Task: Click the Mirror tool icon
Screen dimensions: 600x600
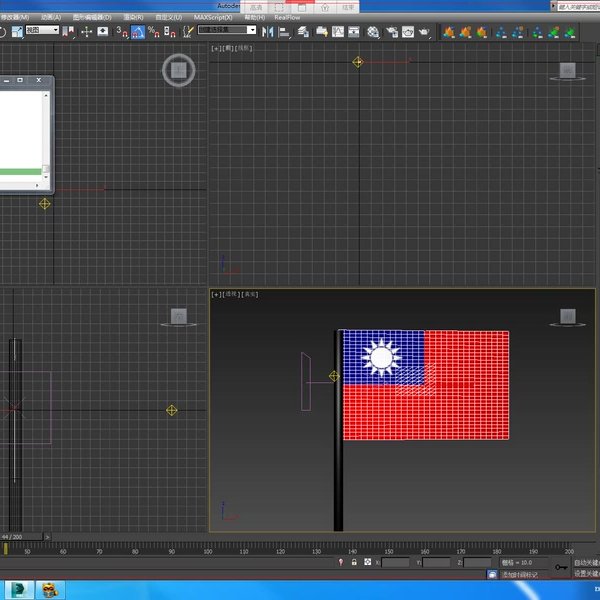Action: click(267, 32)
